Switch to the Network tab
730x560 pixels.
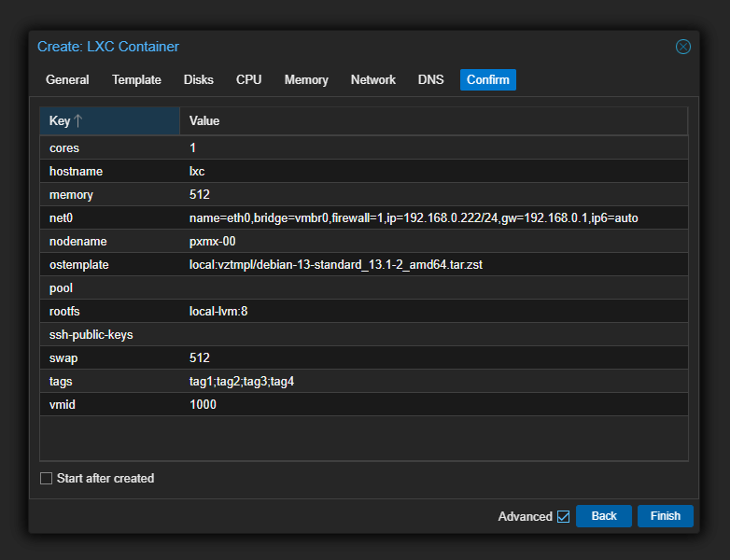372,80
